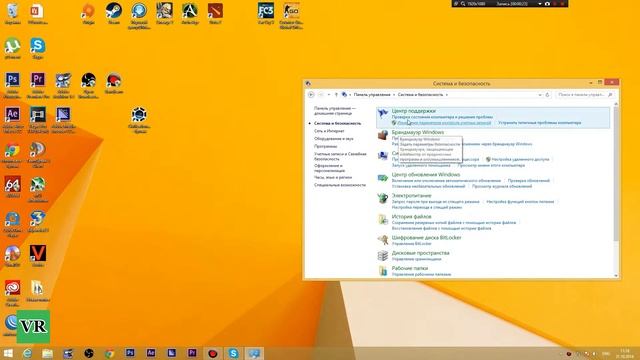This screenshot has width=640, height=360.
Task: Click Управление рабочими папками link
Action: [x=421, y=274]
